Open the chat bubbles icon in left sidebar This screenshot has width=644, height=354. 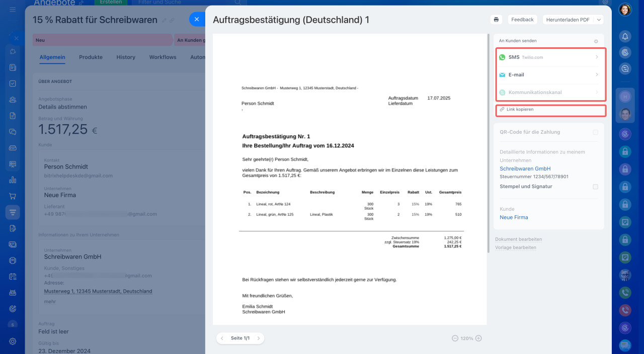click(x=13, y=132)
